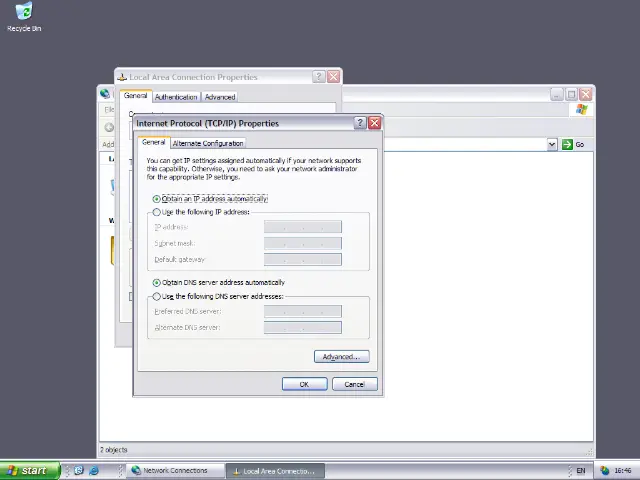640x480 pixels.
Task: Select Use the following DNS server addresses
Action: tap(157, 296)
